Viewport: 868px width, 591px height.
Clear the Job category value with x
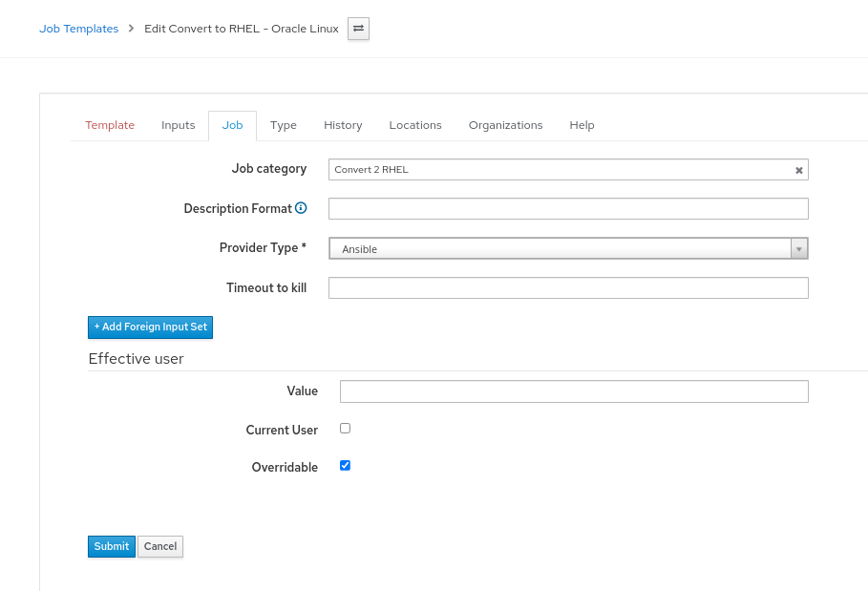[799, 171]
